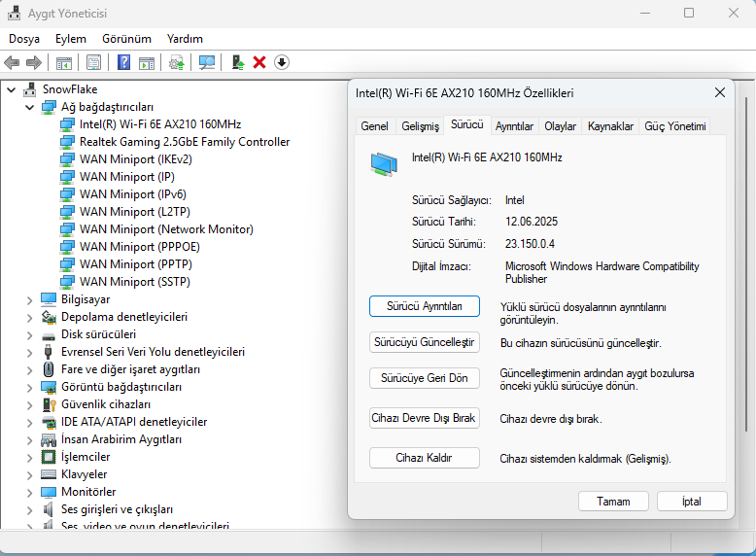The image size is (756, 556).
Task: Click the black down-arrow disable device icon
Action: click(x=282, y=62)
